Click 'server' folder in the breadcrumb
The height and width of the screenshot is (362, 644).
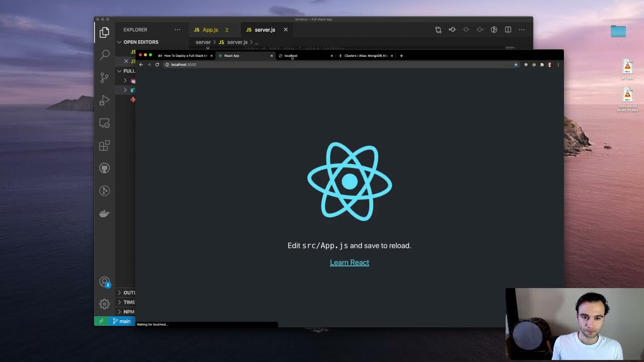coord(203,42)
